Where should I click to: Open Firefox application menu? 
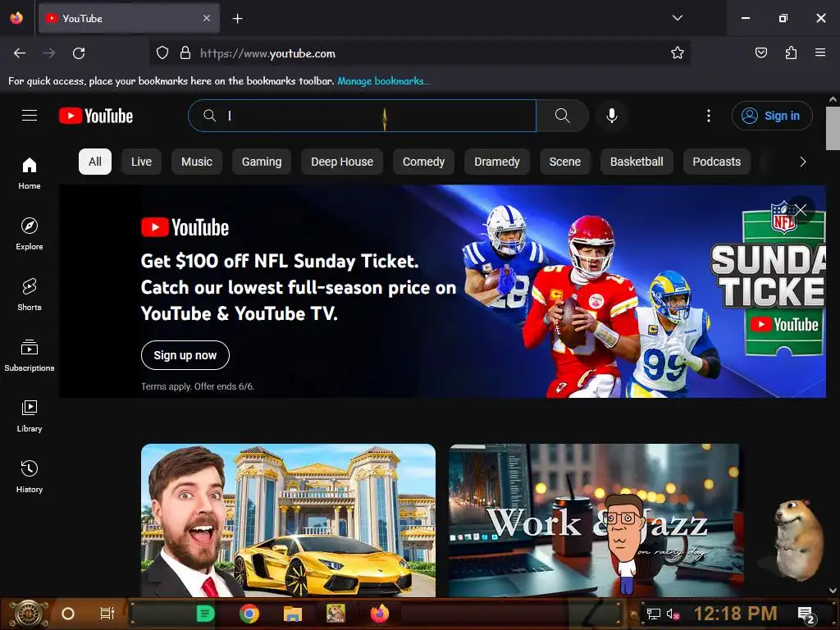point(820,52)
